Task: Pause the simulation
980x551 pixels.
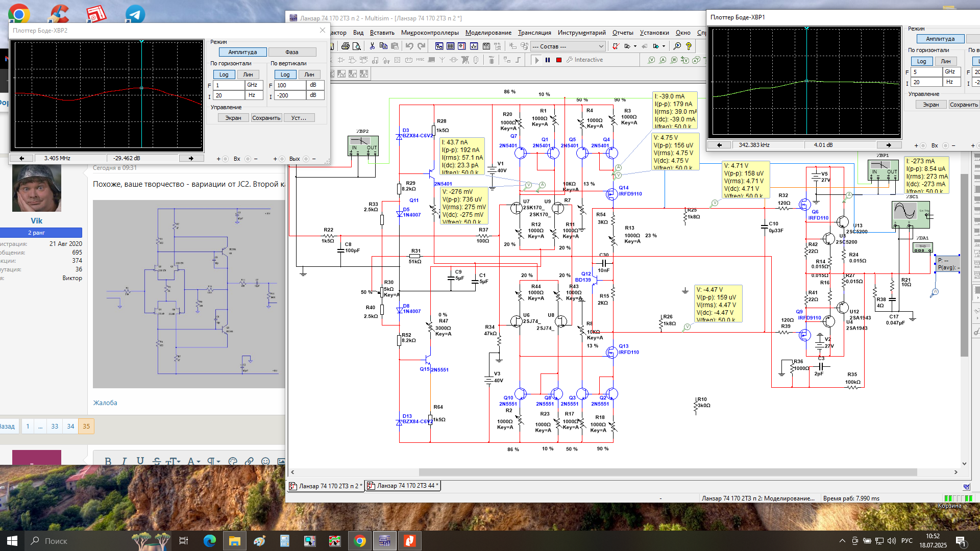Action: click(x=548, y=60)
